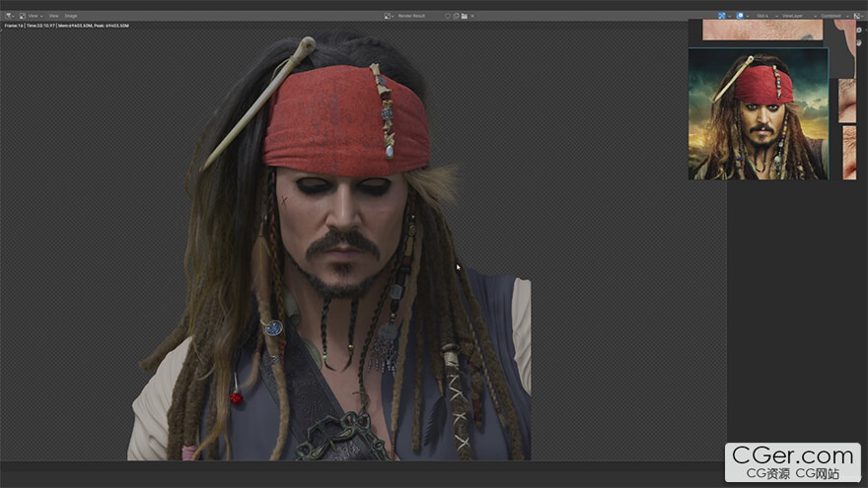
Task: Click the image mode icon beside View dropdown
Action: click(22, 16)
